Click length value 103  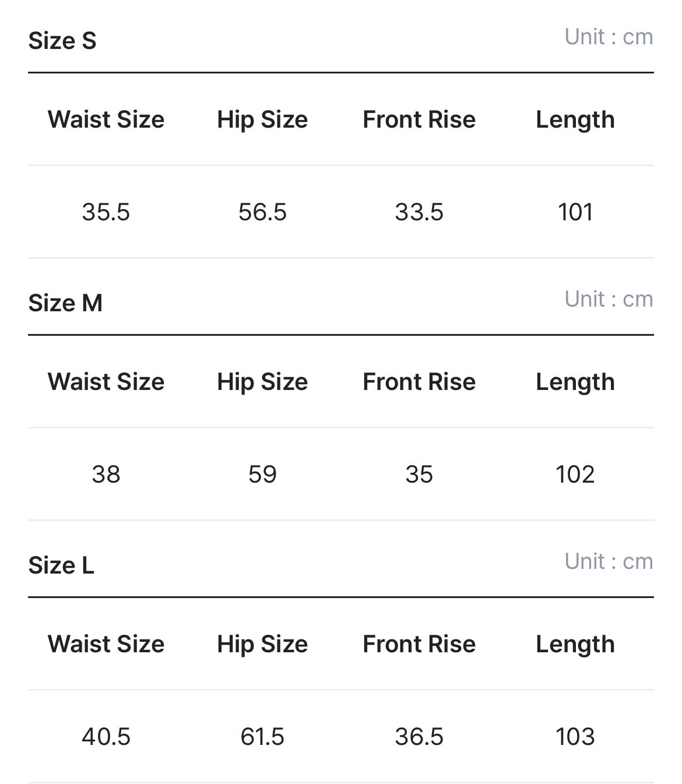tap(575, 737)
